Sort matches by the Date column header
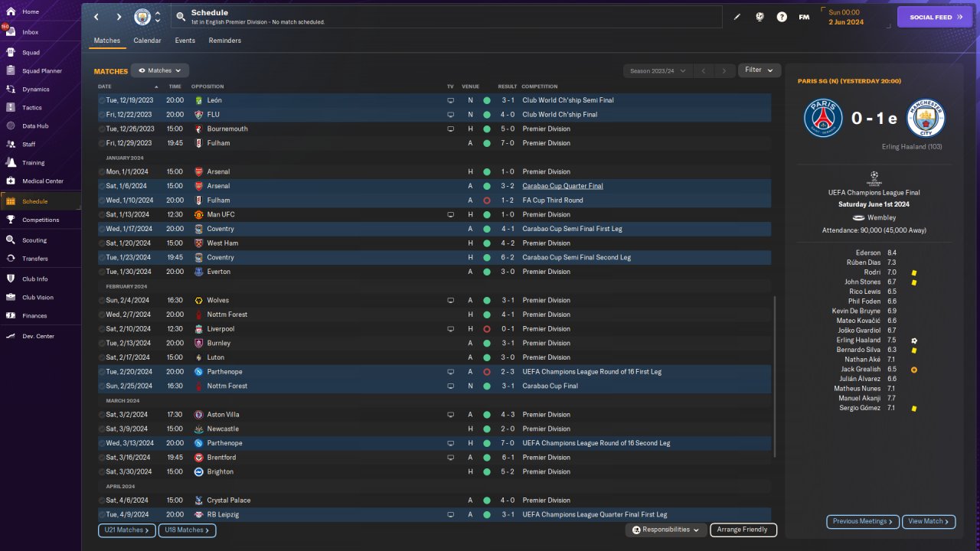The height and width of the screenshot is (551, 980). click(x=105, y=86)
